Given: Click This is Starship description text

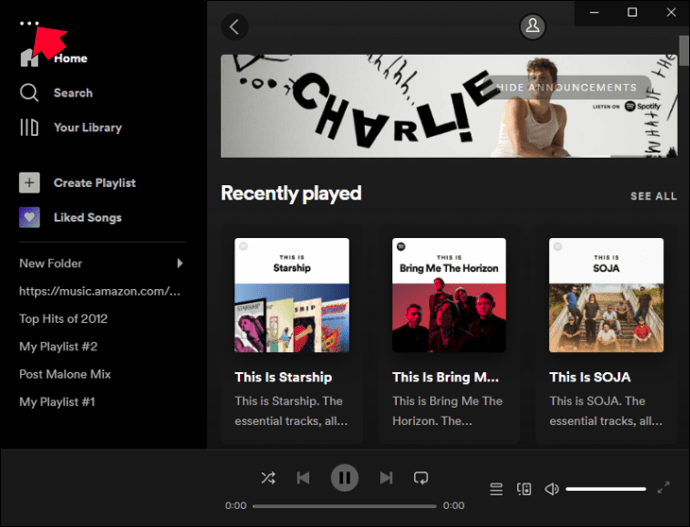Looking at the screenshot, I should click(291, 411).
